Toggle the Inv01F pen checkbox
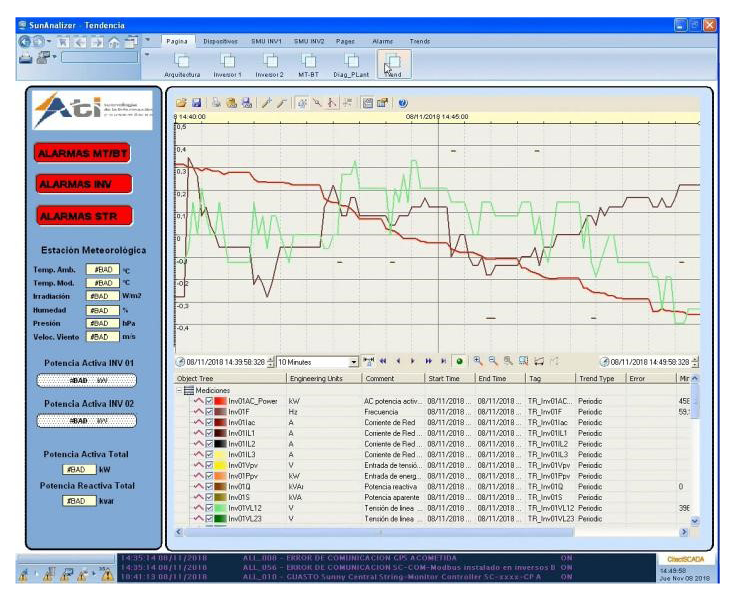Viewport: 735px width, 601px height. (x=210, y=412)
